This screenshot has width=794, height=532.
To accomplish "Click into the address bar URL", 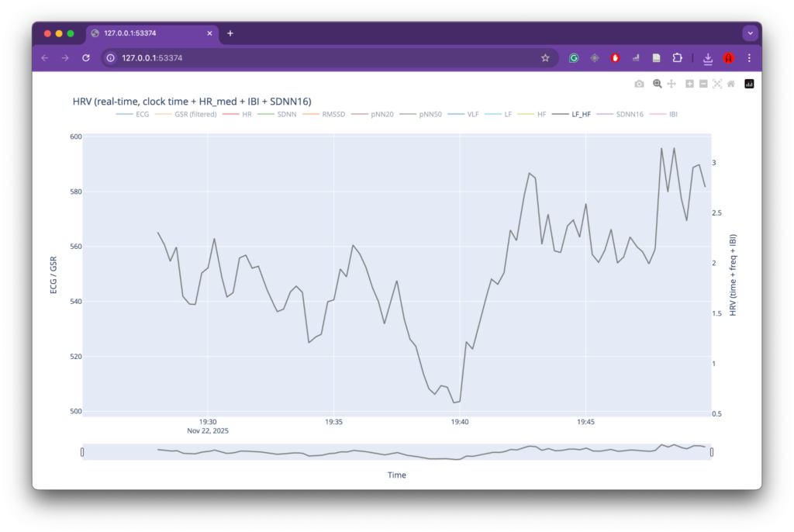I will (x=310, y=58).
